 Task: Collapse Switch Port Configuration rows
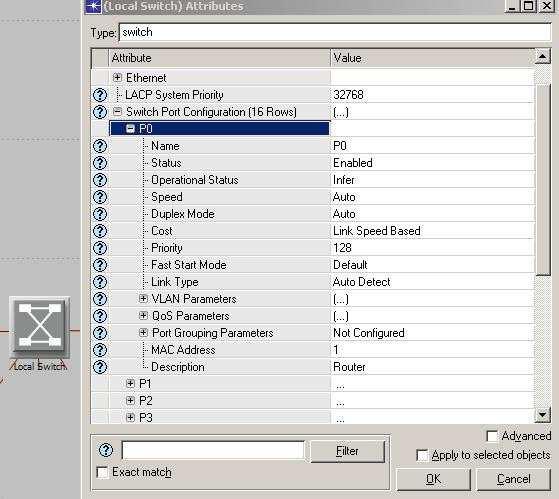[117, 112]
